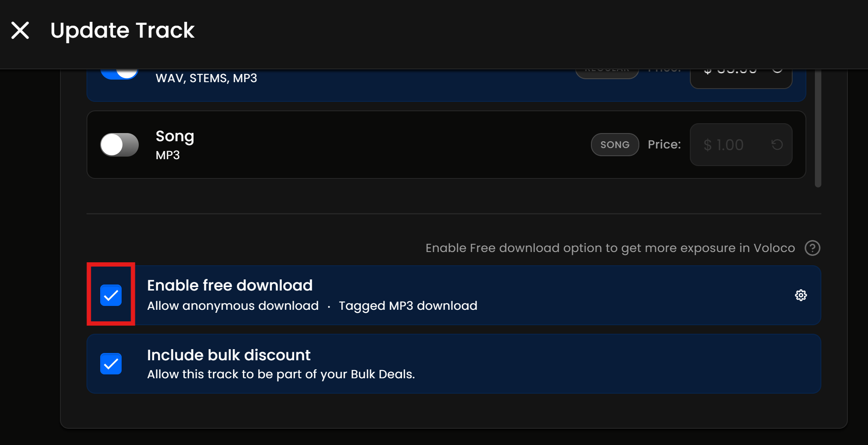Click the Include bulk discount label
The height and width of the screenshot is (445, 868).
click(x=229, y=355)
